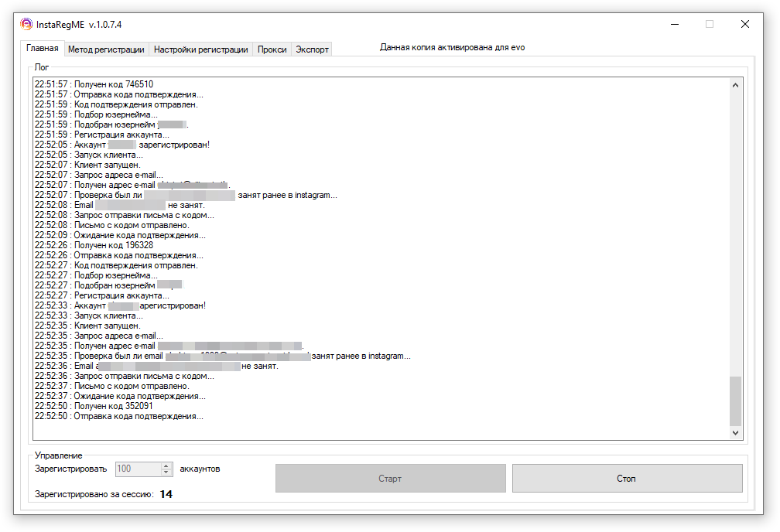Screen dimensions: 780x532
Task: Click the log scrollbar down arrow
Action: 735,434
